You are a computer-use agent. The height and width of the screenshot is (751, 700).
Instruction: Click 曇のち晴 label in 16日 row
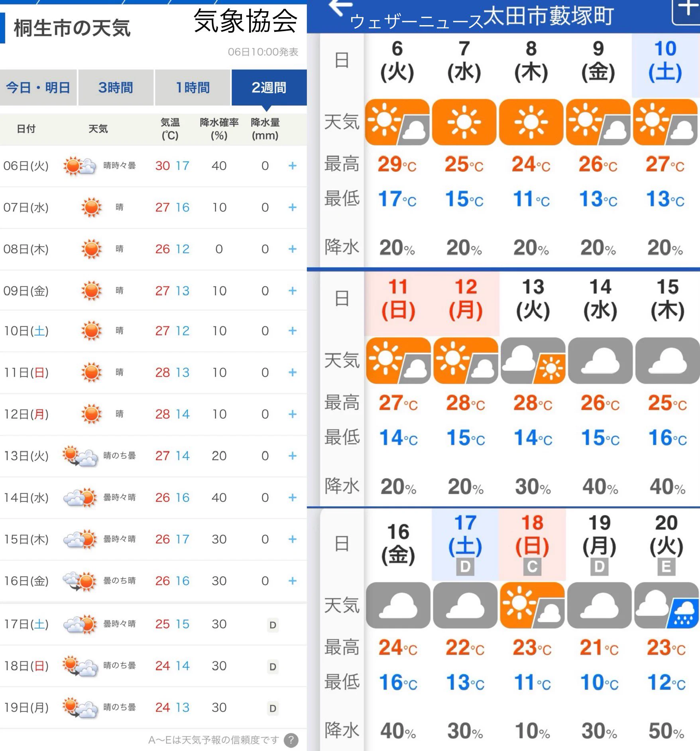120,581
